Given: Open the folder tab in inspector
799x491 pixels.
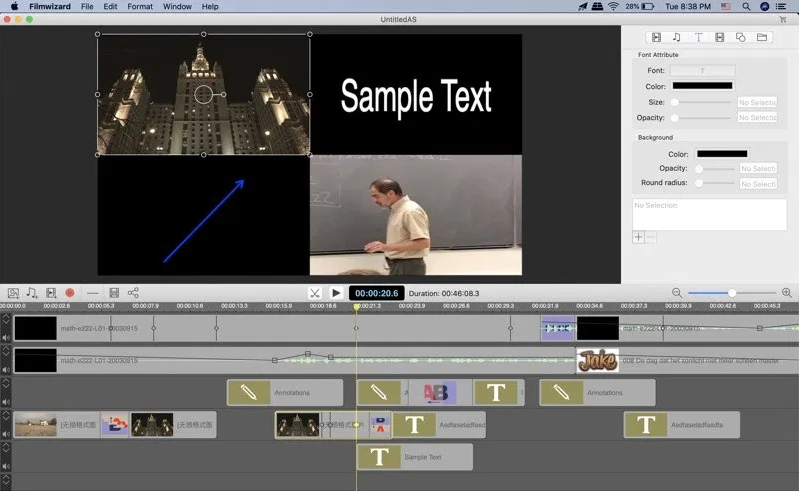Looking at the screenshot, I should [762, 37].
